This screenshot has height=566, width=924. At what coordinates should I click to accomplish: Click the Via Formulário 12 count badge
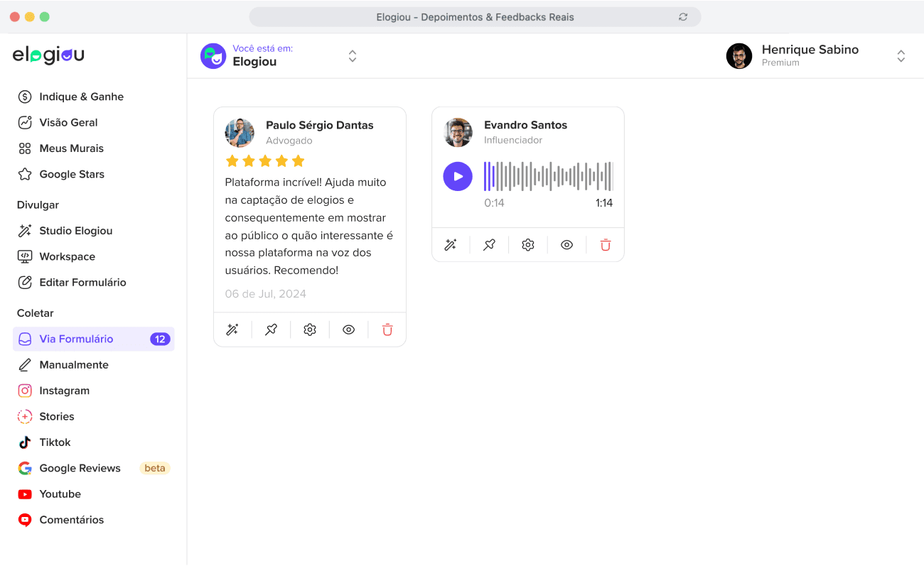click(x=160, y=339)
